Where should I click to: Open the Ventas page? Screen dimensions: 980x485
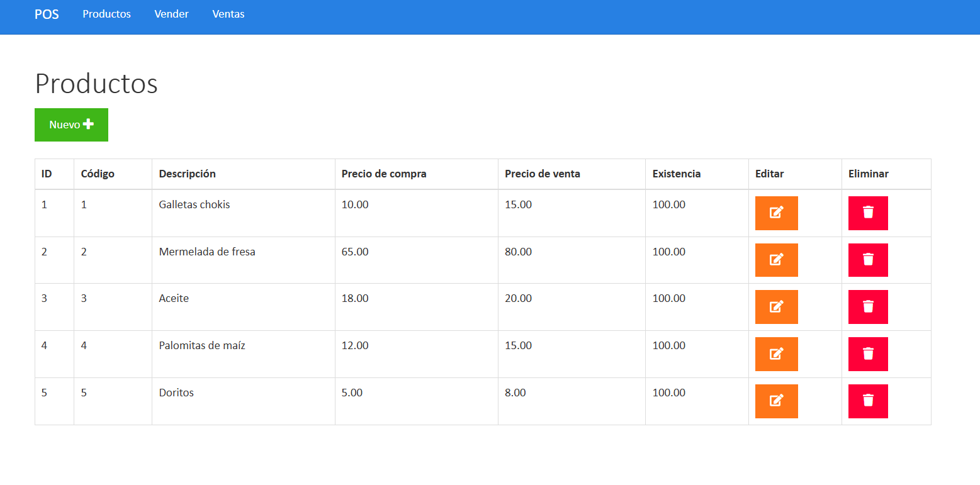coord(228,14)
